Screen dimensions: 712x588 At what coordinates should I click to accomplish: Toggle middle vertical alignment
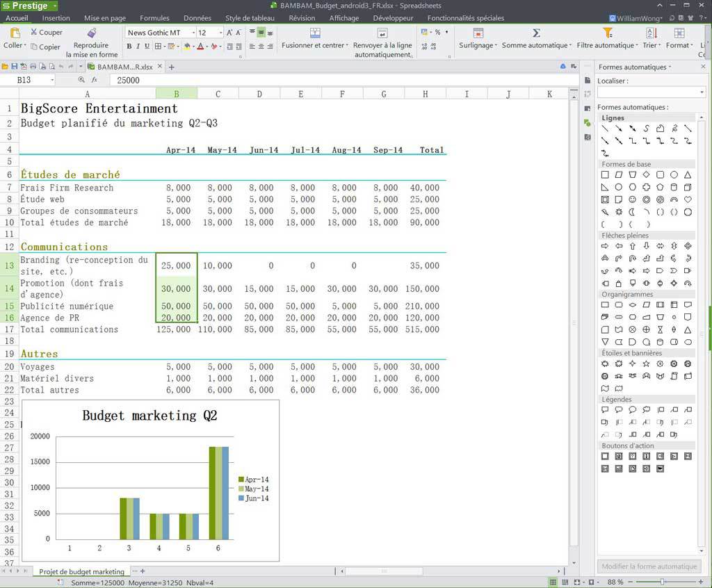coord(261,33)
